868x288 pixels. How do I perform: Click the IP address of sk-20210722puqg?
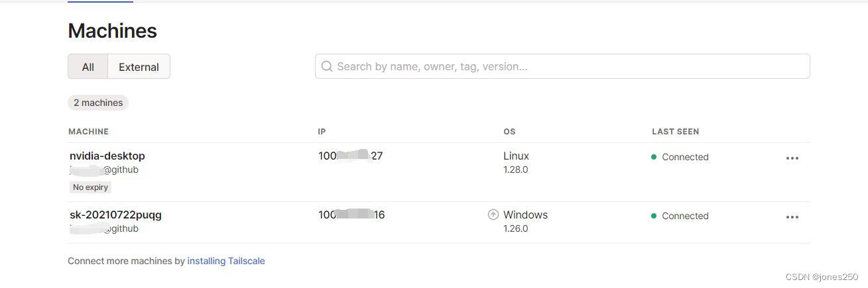[x=351, y=215]
